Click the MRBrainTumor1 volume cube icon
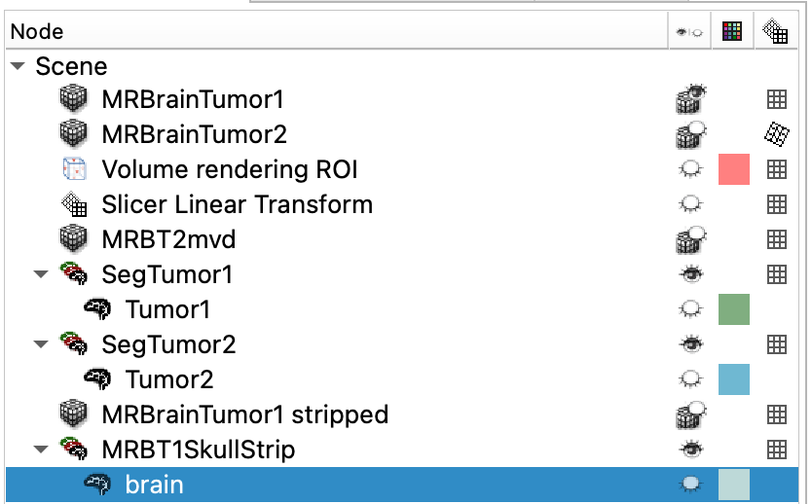The width and height of the screenshot is (812, 504). click(x=73, y=99)
